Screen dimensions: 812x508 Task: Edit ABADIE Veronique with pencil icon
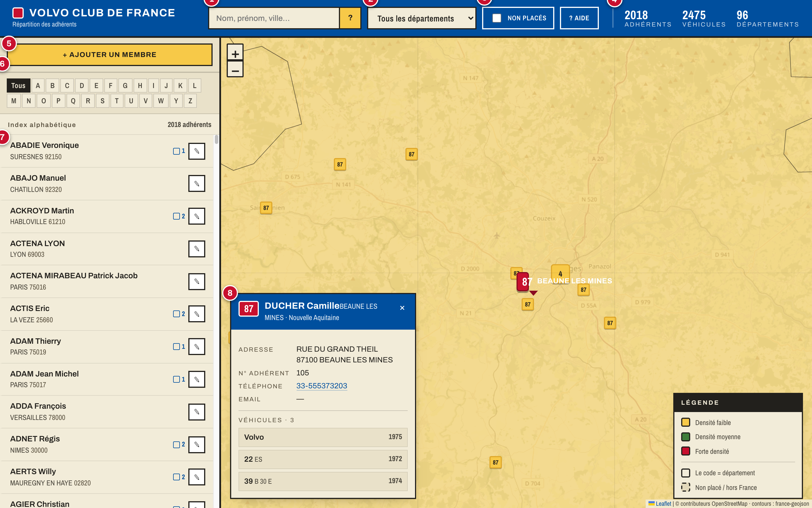[197, 151]
